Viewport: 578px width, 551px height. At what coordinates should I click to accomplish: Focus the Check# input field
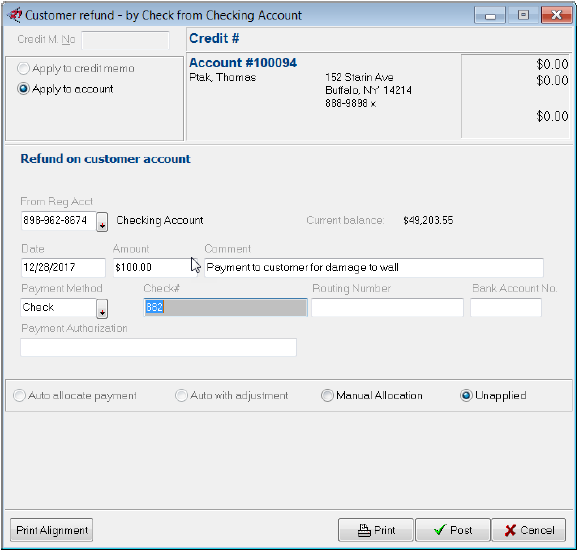click(x=225, y=307)
